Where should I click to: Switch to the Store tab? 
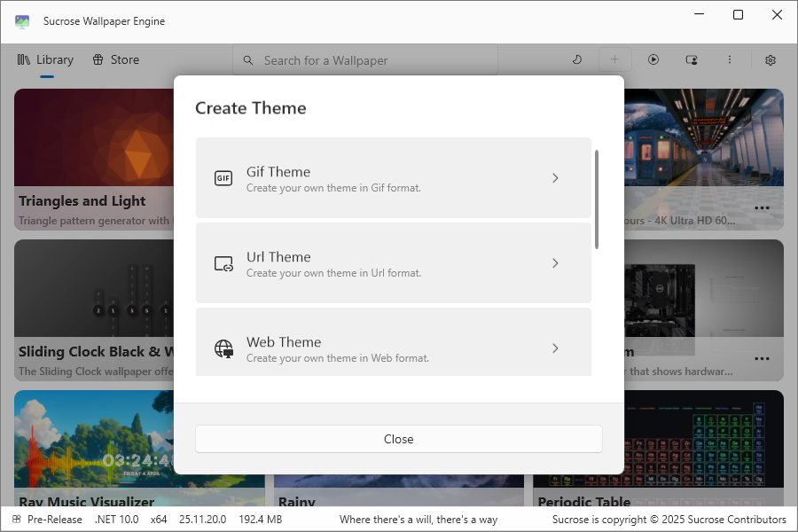(115, 60)
